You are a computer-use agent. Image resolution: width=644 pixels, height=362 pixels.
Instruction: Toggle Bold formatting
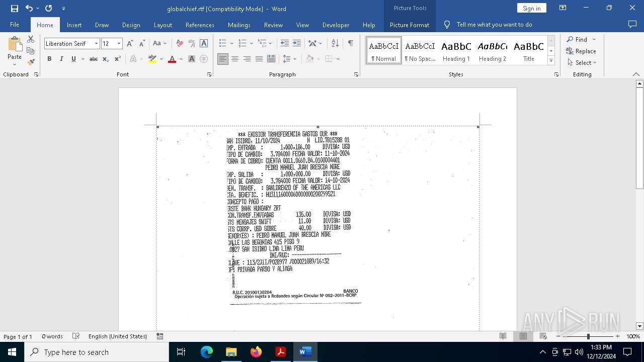tap(49, 59)
